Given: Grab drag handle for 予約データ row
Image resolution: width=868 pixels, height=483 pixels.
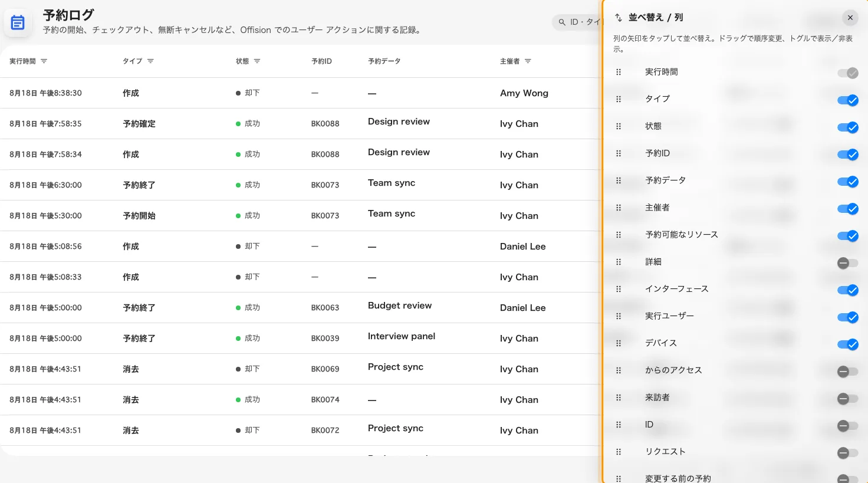Looking at the screenshot, I should (619, 180).
